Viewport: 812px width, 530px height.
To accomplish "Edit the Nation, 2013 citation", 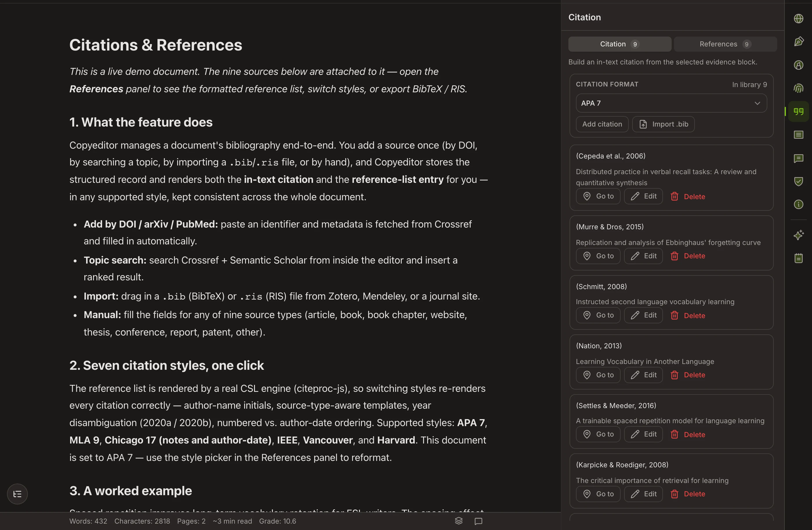I will [x=643, y=375].
